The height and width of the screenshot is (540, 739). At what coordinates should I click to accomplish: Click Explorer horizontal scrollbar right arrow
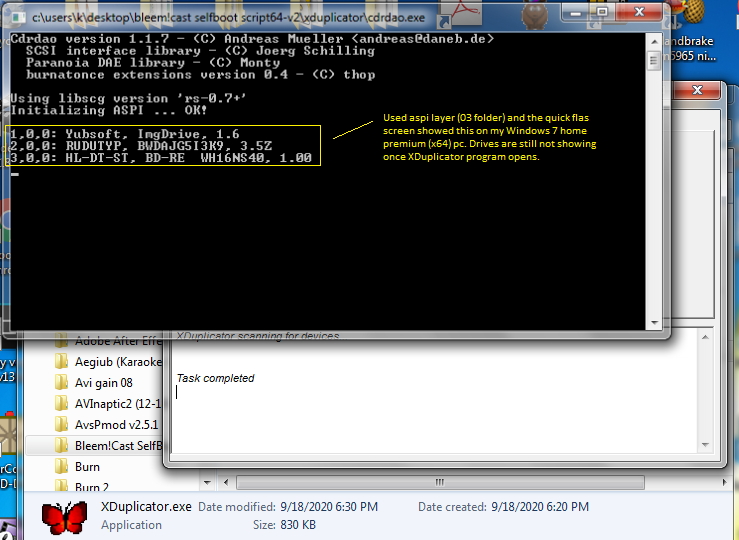(x=724, y=483)
